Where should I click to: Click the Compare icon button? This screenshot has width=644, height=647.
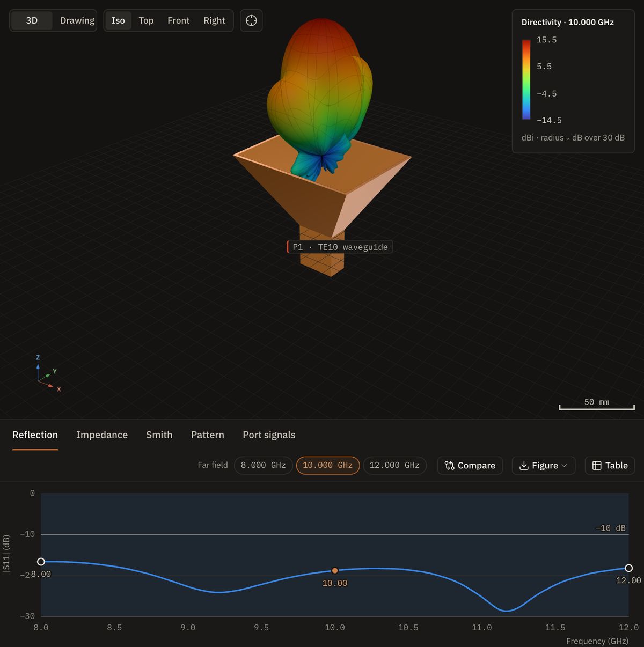[x=470, y=465]
